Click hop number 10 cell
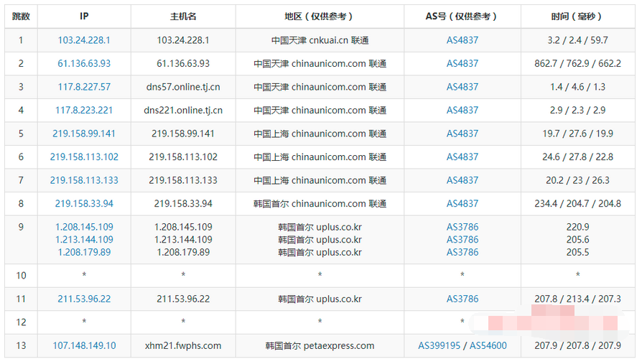This screenshot has width=642, height=364. click(x=21, y=276)
